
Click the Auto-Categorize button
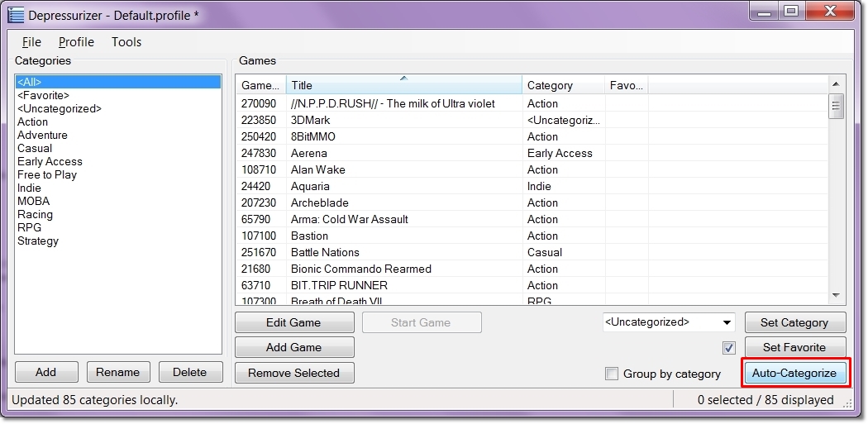point(794,373)
